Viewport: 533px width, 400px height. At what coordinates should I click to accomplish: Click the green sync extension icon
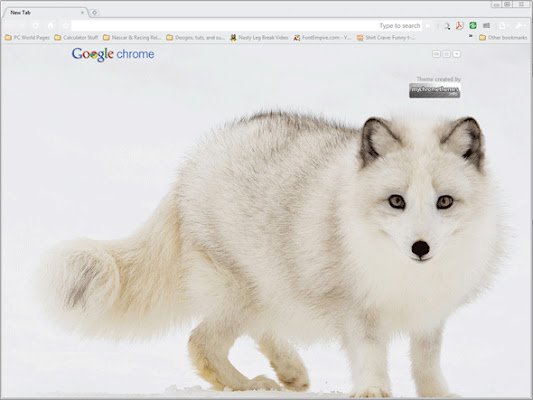[x=473, y=25]
